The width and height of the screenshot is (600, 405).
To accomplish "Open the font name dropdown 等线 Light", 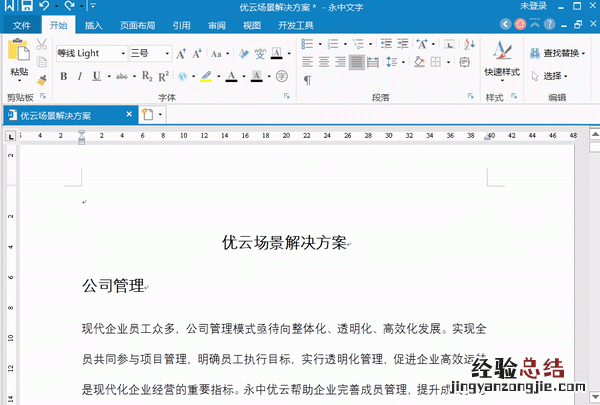I will [x=91, y=53].
